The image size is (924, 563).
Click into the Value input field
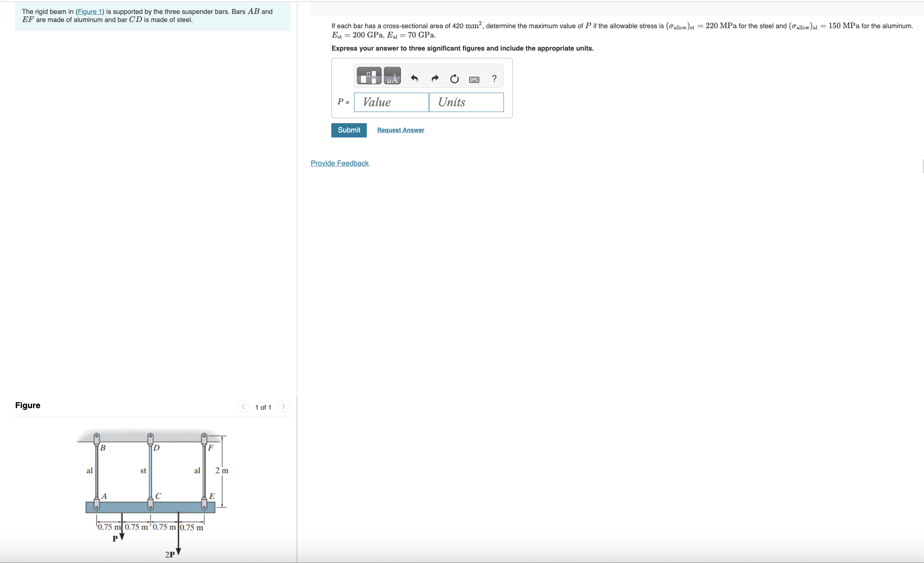click(x=391, y=102)
